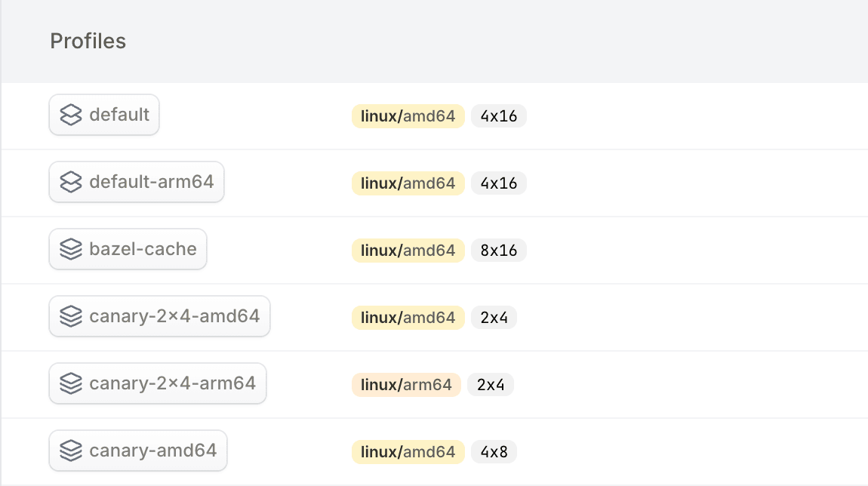868x486 pixels.
Task: Click the stack icon beside default profile
Action: (x=70, y=115)
